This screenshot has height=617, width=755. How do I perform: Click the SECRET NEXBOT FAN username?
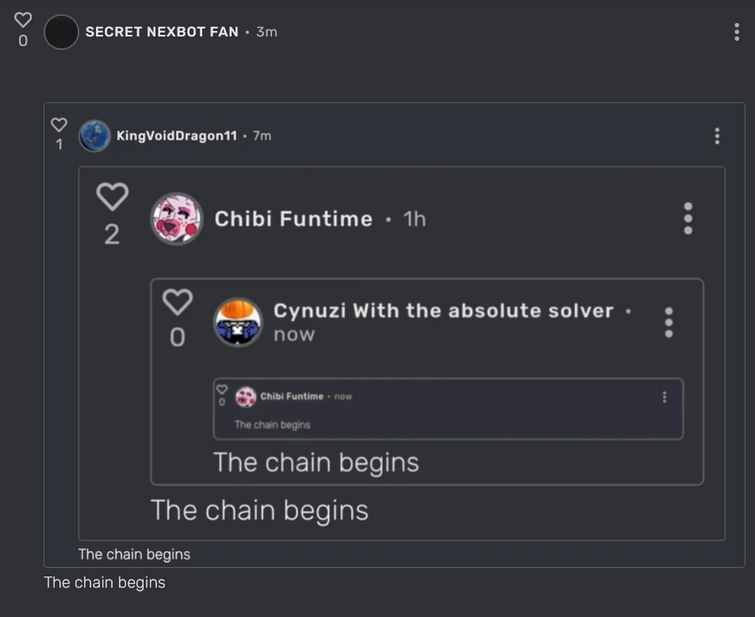coord(162,32)
